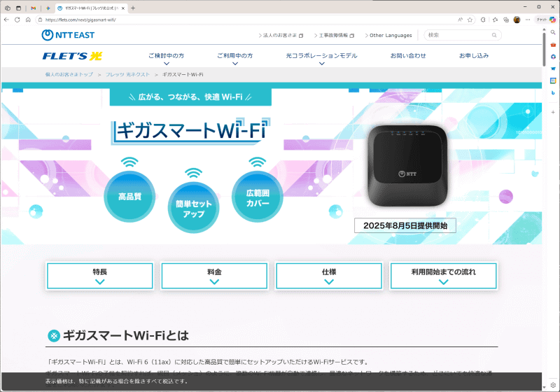The height and width of the screenshot is (392, 560).
Task: Add page to favorites with star icon
Action: click(x=470, y=20)
